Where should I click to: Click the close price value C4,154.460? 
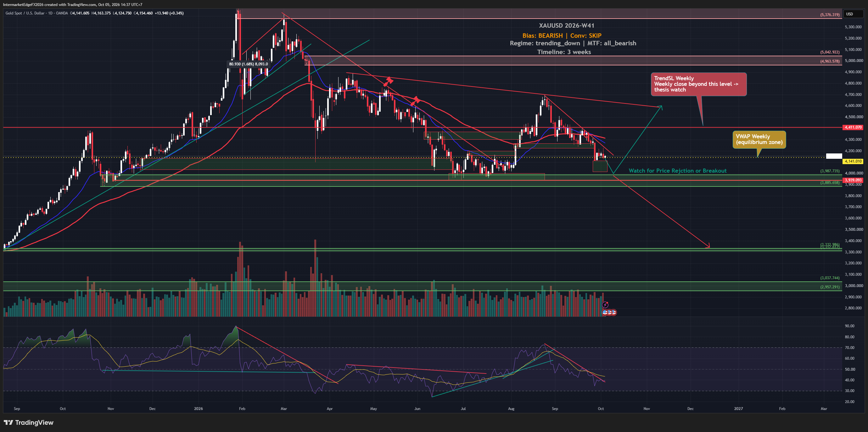click(143, 13)
